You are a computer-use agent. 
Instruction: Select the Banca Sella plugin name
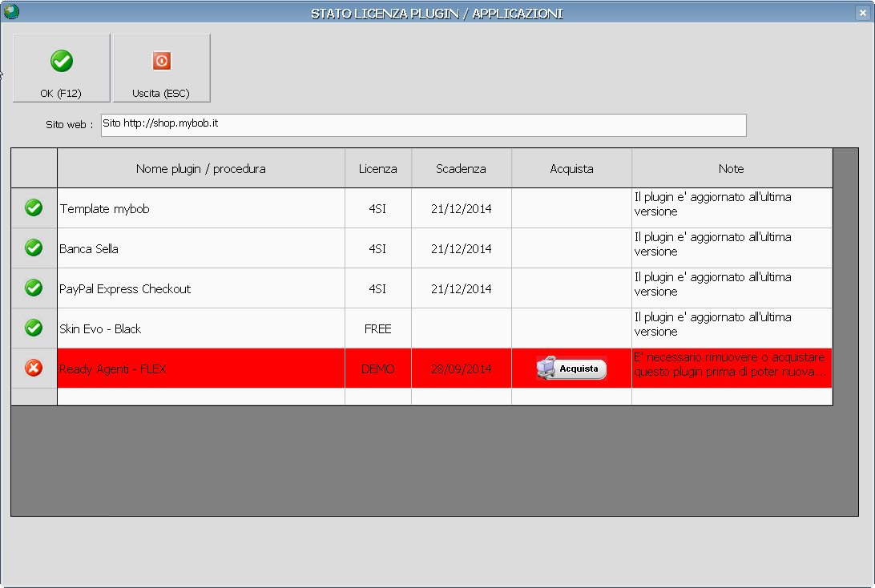click(89, 249)
